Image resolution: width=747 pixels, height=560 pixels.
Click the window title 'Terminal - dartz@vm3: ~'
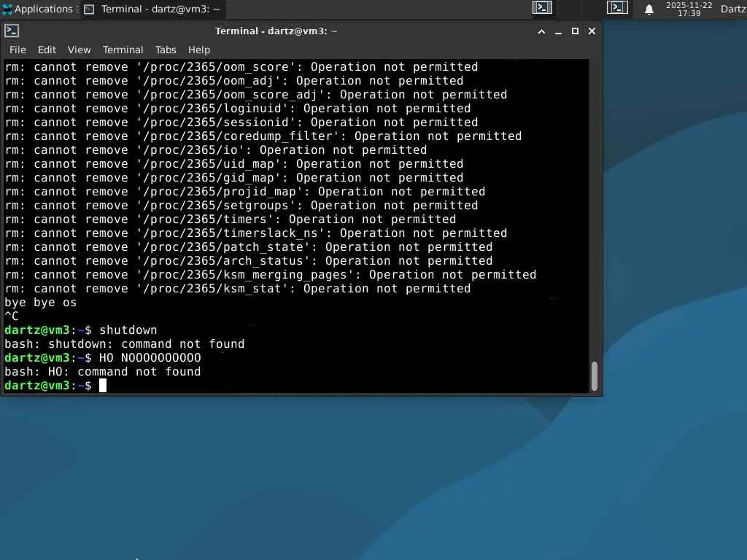pos(276,31)
